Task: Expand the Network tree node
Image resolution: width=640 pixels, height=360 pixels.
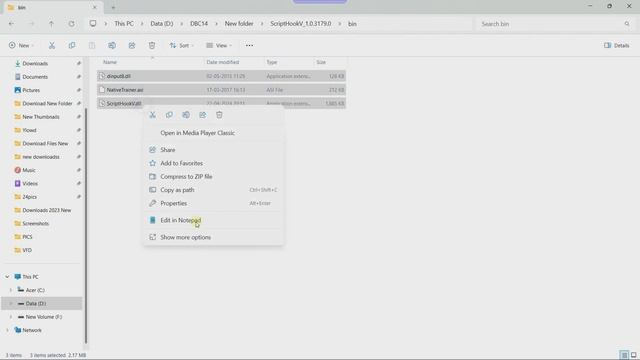Action: [7, 330]
